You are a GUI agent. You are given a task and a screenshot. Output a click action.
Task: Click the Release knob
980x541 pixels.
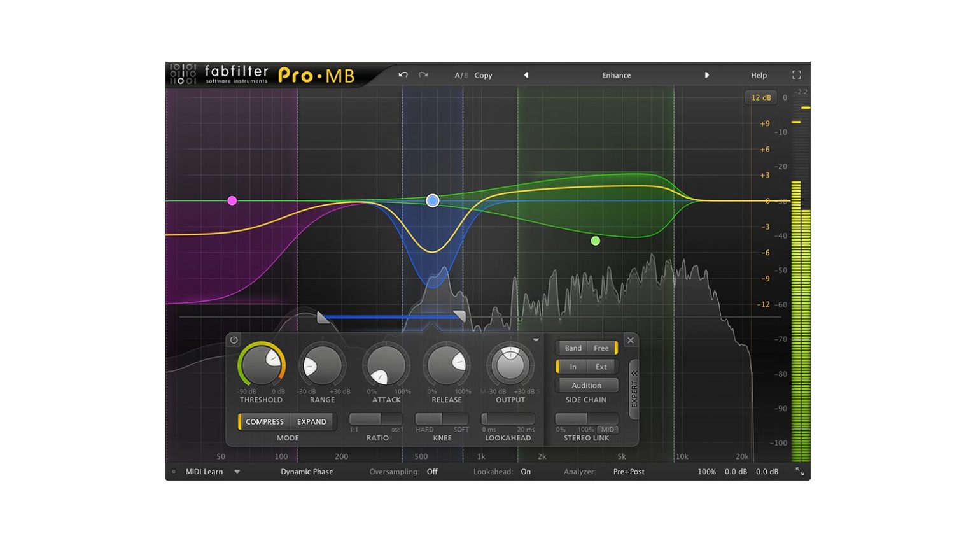click(x=447, y=365)
